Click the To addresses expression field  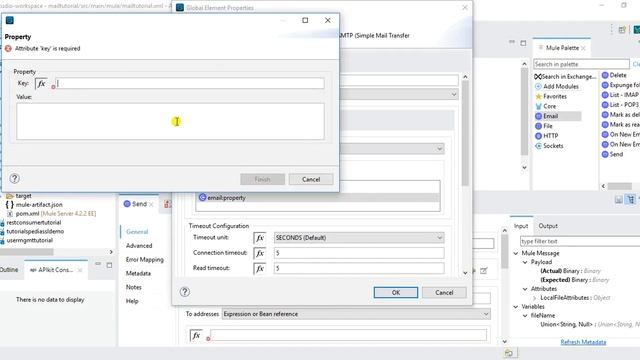(x=348, y=335)
